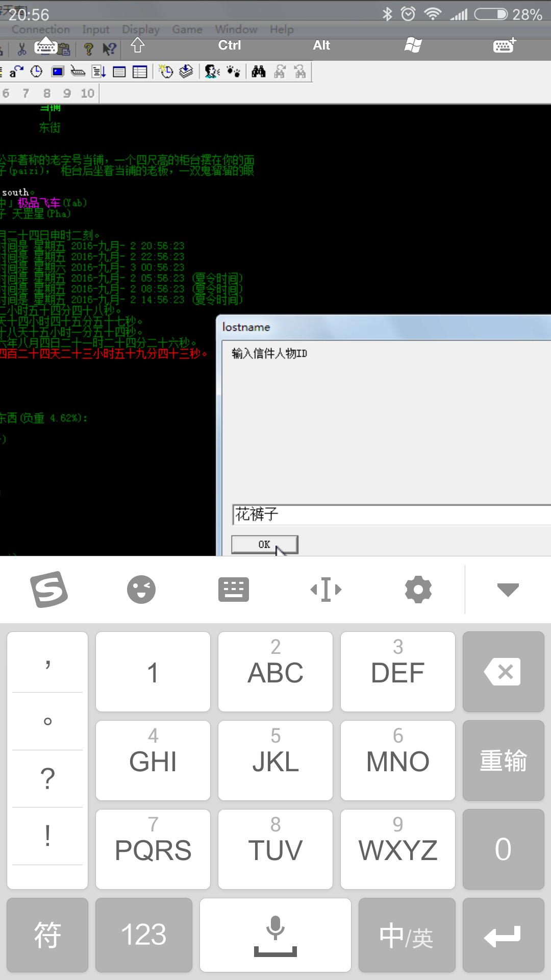Click the Paste clipboard icon
Image resolution: width=551 pixels, height=980 pixels.
click(64, 49)
